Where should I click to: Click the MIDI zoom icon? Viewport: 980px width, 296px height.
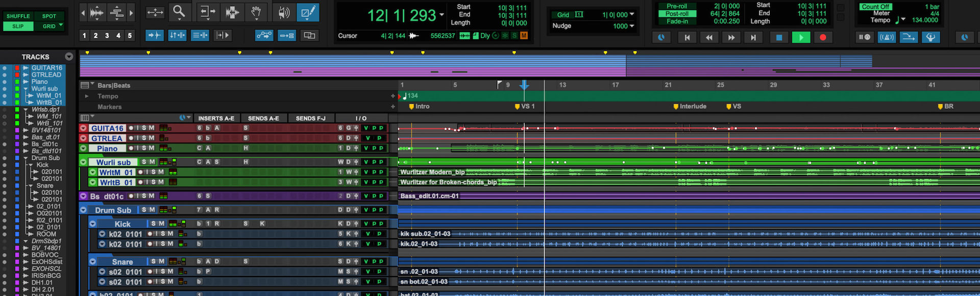(x=117, y=13)
